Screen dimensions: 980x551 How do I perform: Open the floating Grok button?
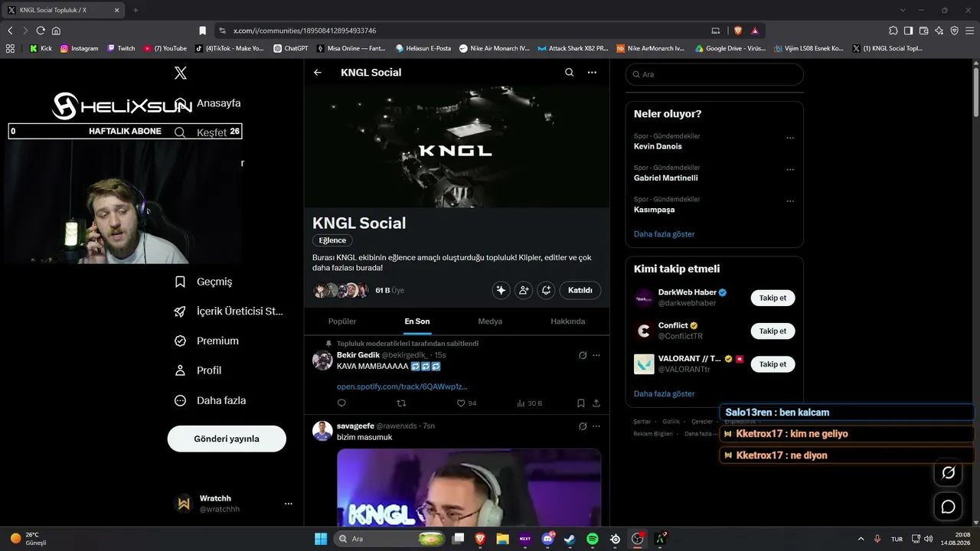(x=948, y=473)
